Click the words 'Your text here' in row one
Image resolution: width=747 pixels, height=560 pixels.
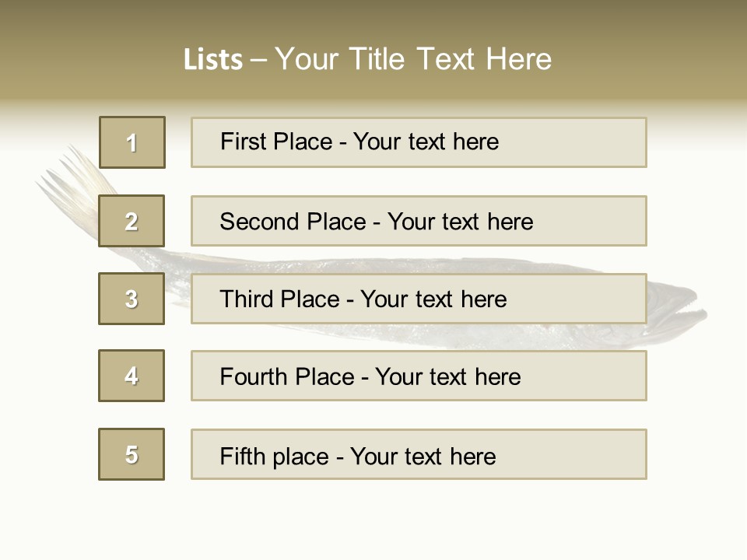[426, 142]
